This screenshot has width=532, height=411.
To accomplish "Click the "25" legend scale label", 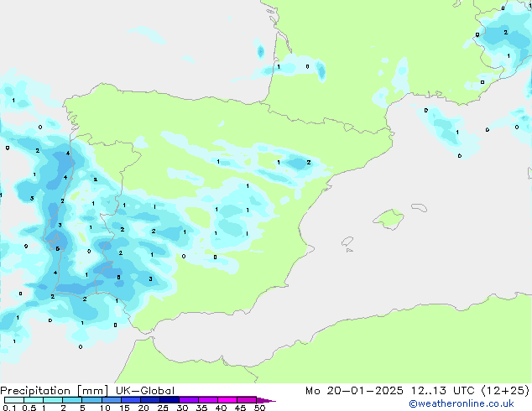I will [x=163, y=408].
